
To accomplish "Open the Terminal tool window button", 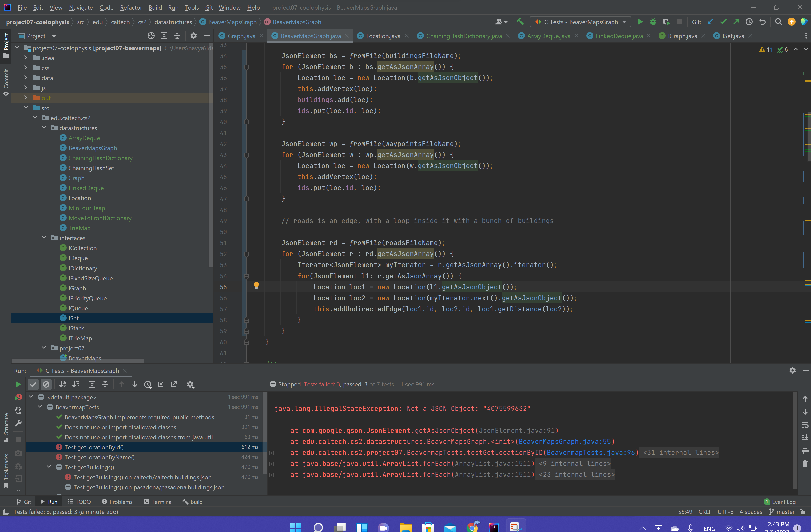I will click(158, 502).
